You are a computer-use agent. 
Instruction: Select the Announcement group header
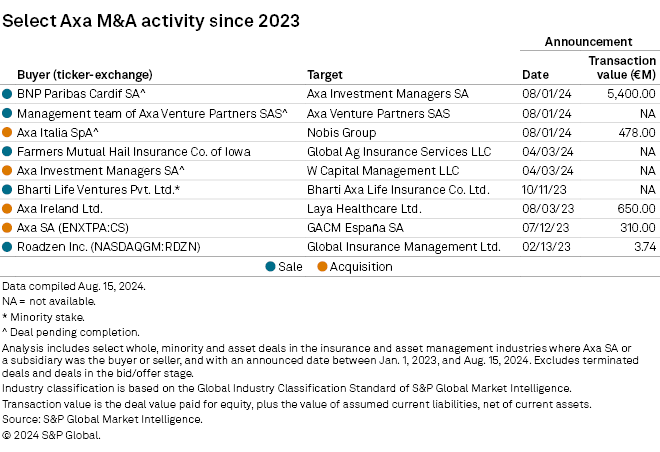click(588, 42)
